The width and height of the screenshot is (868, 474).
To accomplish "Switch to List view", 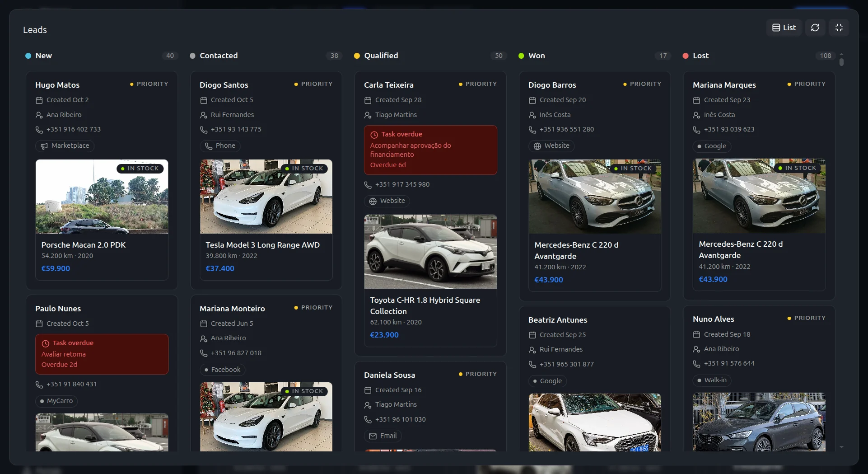I will click(784, 28).
